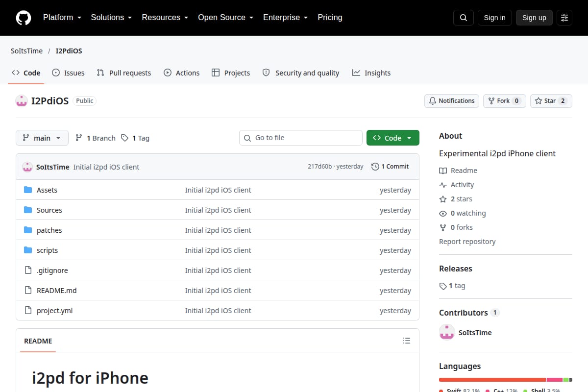Expand the Solutions menu
The image size is (588, 392).
pyautogui.click(x=111, y=18)
